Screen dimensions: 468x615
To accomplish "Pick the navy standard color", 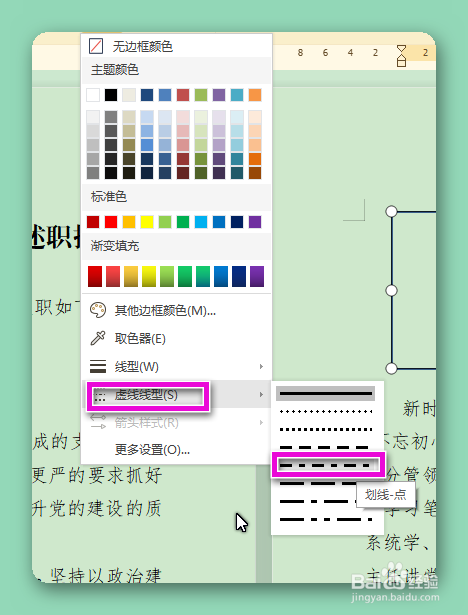I will tap(237, 222).
